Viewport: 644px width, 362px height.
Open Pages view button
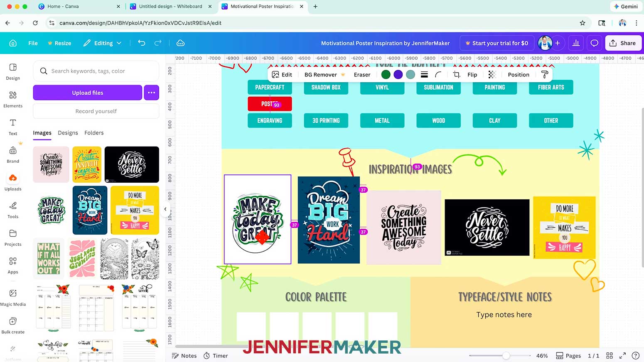(x=568, y=356)
